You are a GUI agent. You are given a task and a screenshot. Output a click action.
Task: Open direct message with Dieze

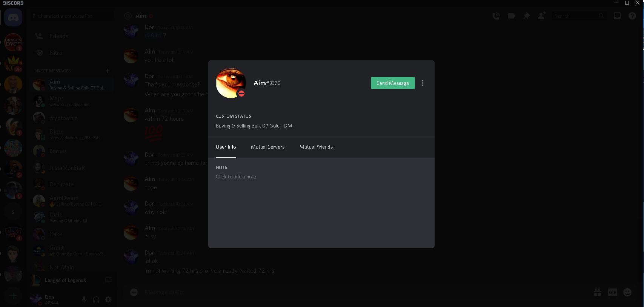tap(72, 134)
